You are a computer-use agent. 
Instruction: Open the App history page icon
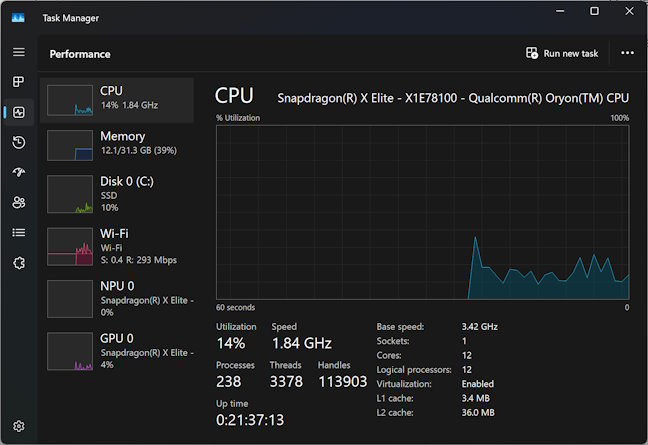click(19, 143)
